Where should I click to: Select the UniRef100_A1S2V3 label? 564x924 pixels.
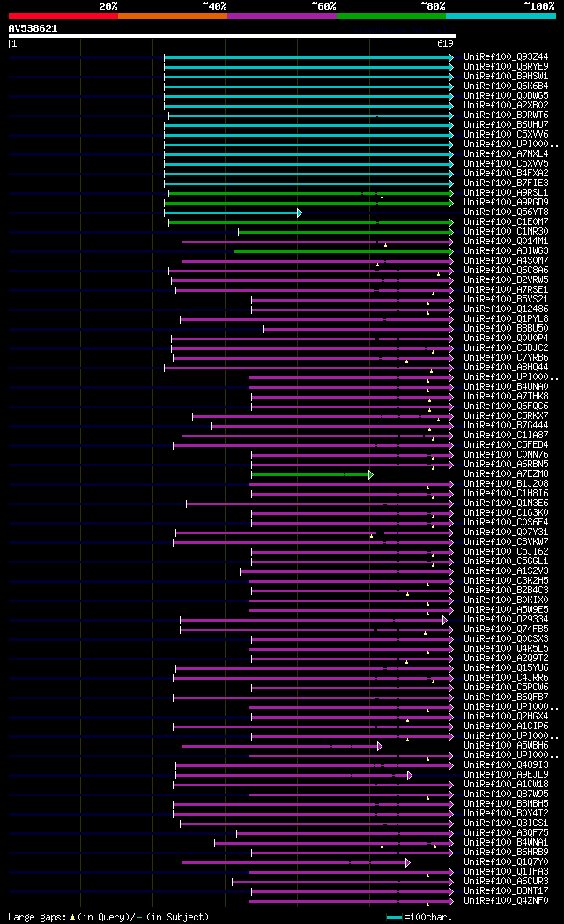coord(506,571)
